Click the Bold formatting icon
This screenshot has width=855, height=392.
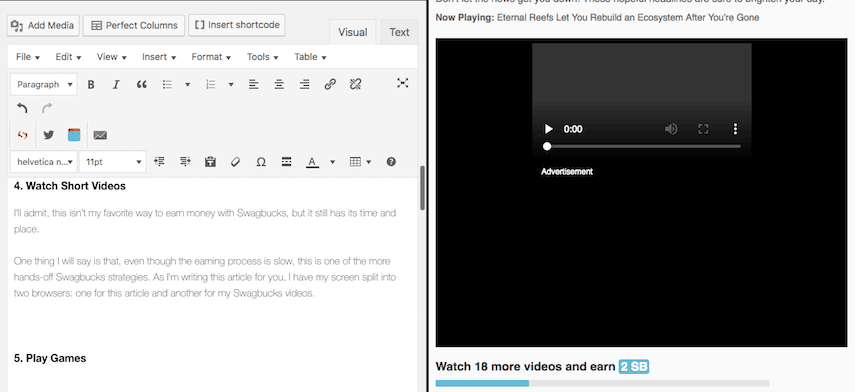tap(91, 85)
